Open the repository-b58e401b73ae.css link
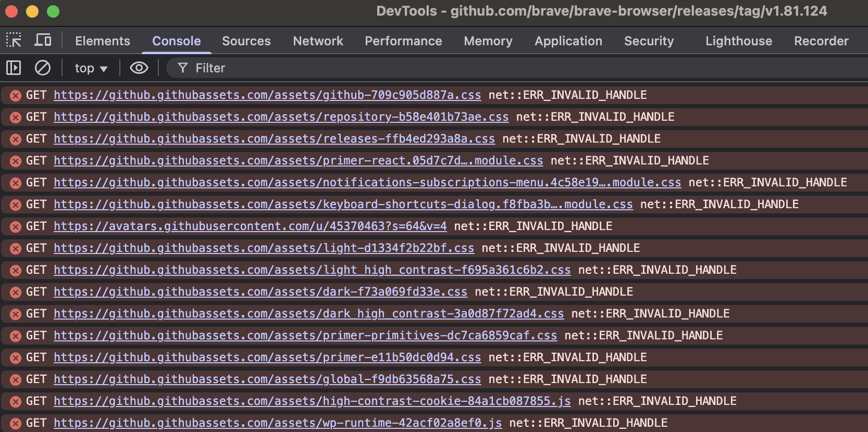The image size is (868, 432). click(x=281, y=117)
